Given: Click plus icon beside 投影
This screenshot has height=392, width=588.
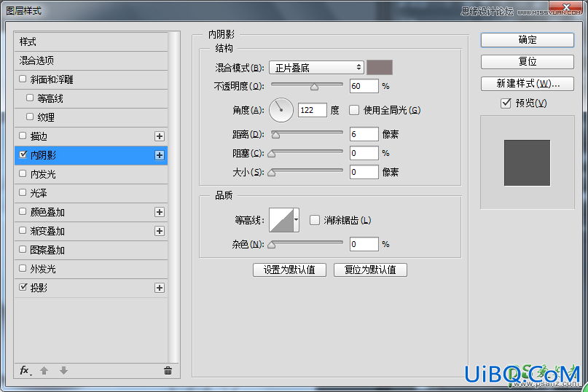Looking at the screenshot, I should coord(160,288).
